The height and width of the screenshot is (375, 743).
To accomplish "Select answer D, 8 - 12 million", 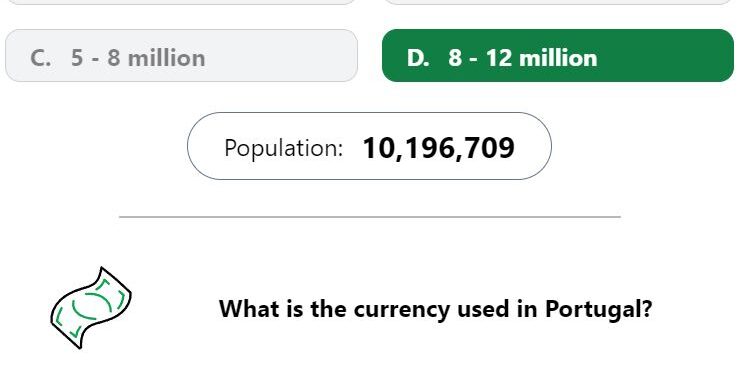I will tap(558, 55).
